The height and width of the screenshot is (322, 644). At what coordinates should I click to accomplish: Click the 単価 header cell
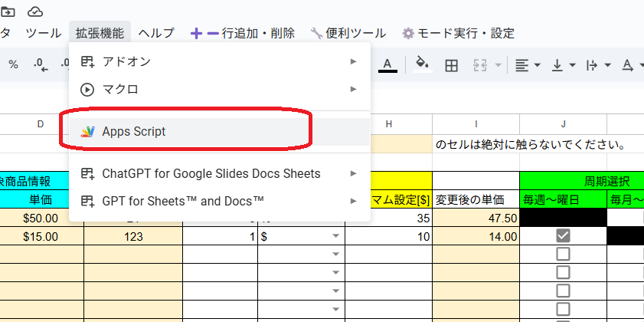point(41,200)
